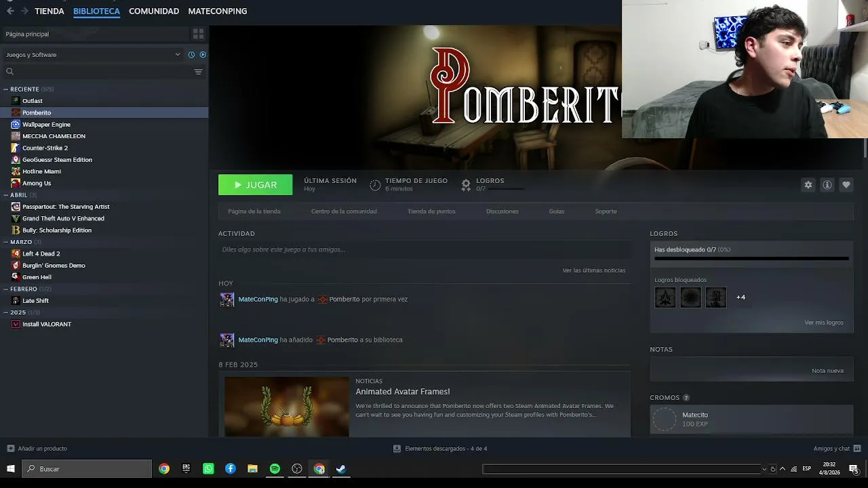This screenshot has width=868, height=488.
Task: Open the Guías tab
Action: [557, 211]
